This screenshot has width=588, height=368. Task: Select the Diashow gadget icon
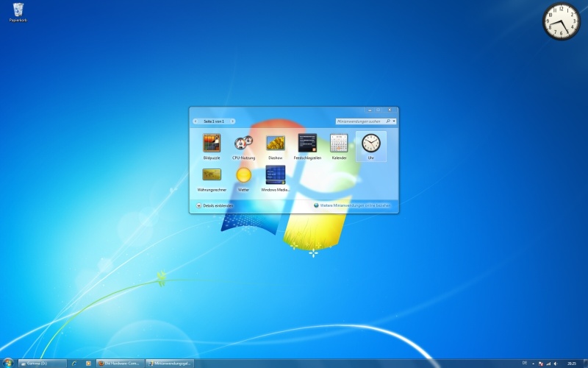(275, 143)
